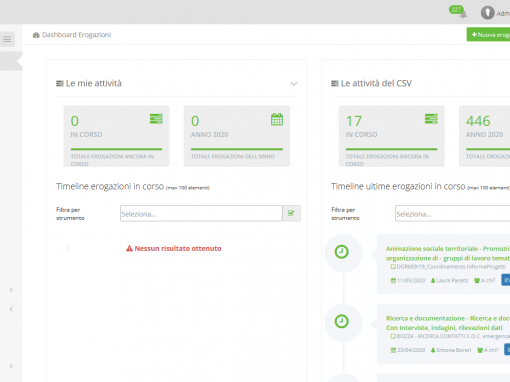Viewport: 510px width, 382px height.
Task: Click the list icon in the 0 In Corso card
Action: click(156, 119)
